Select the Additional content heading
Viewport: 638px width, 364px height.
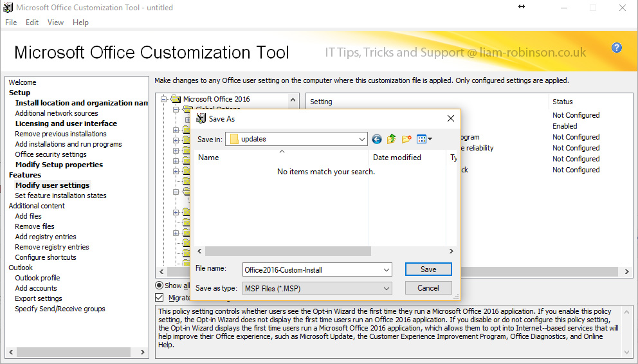[x=37, y=206]
